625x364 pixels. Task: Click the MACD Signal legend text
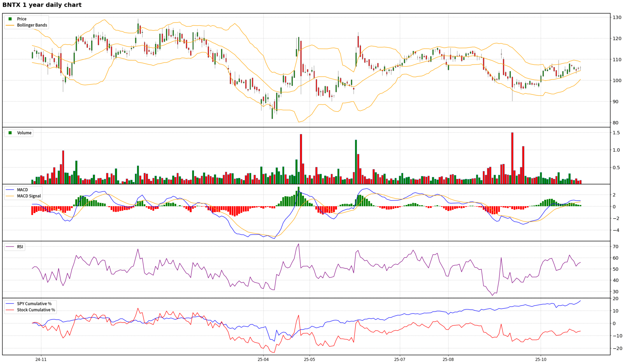coord(29,196)
